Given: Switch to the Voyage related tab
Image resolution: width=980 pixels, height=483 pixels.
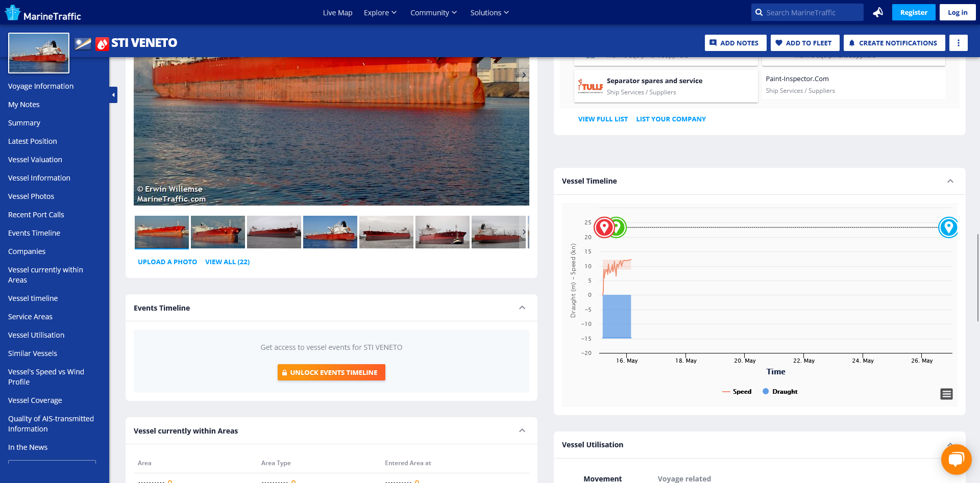Looking at the screenshot, I should 684,478.
